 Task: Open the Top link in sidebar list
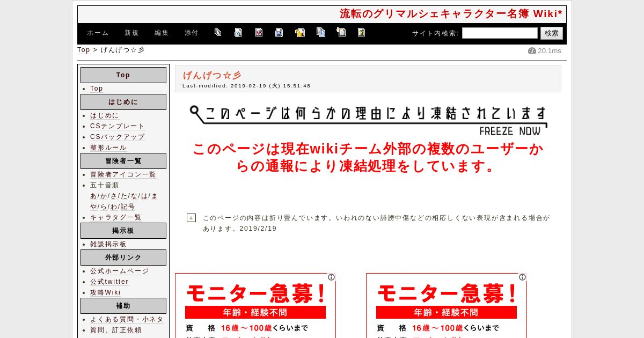point(97,89)
